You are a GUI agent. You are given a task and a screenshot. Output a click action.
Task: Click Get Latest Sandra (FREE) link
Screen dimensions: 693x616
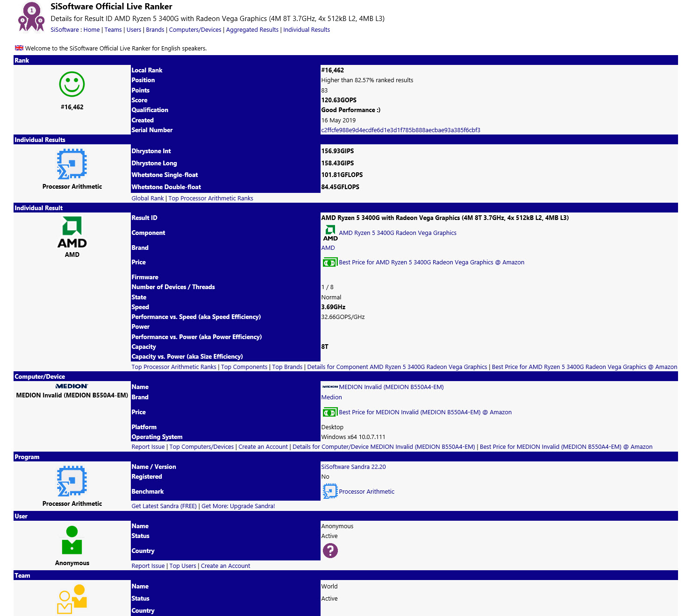coord(164,506)
